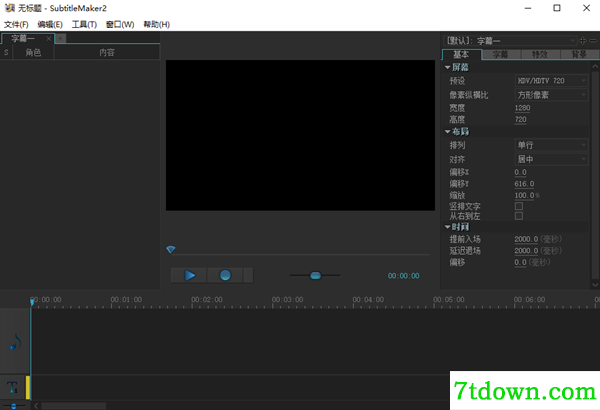
Task: Click the yellow subtitle track marker
Action: (x=28, y=387)
